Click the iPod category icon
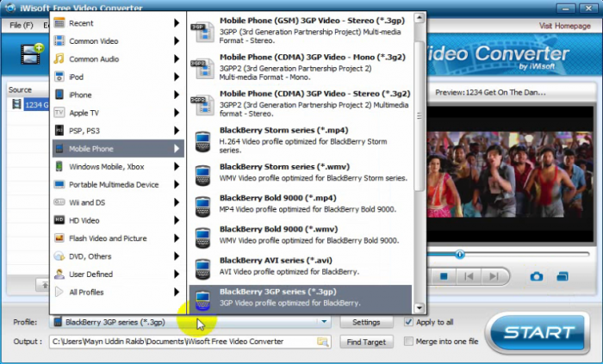The height and width of the screenshot is (364, 603). [59, 77]
